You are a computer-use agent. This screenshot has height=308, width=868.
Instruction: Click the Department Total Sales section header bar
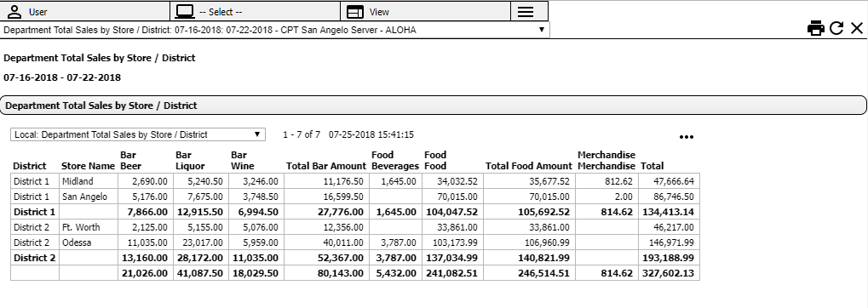pos(433,105)
